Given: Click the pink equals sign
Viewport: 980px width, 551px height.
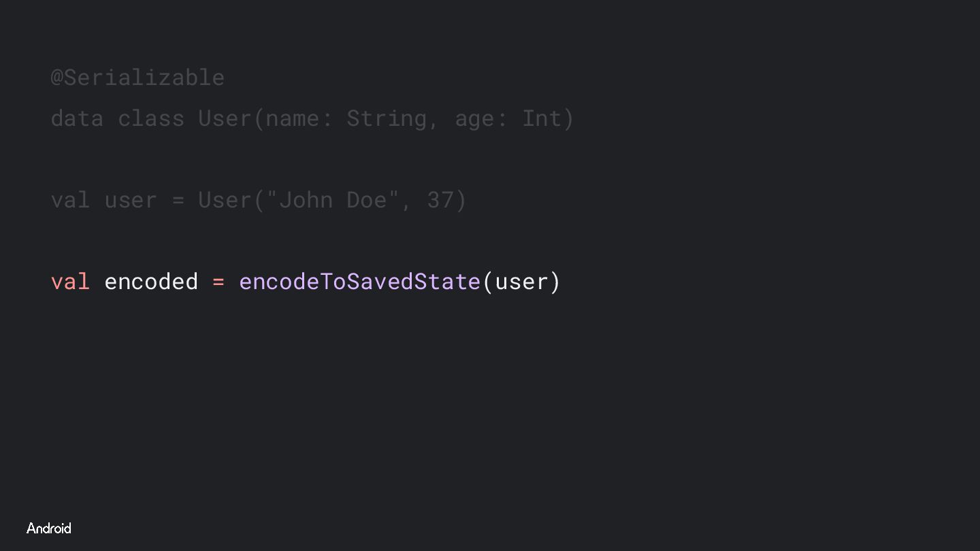Looking at the screenshot, I should click(218, 282).
